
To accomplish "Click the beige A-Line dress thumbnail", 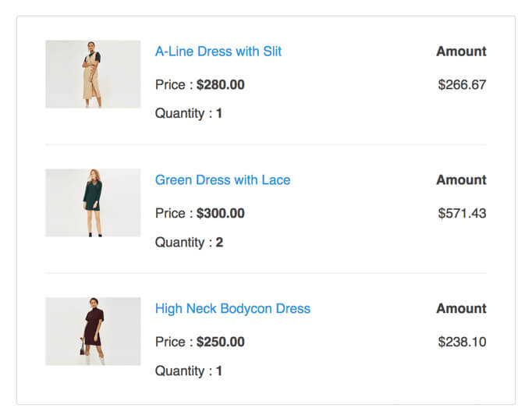I will [93, 74].
